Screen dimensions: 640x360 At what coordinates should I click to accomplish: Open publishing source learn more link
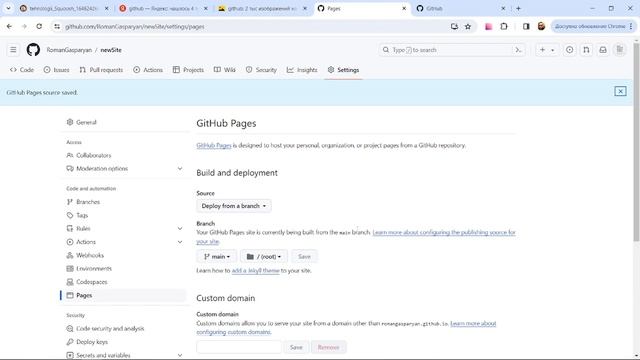tap(444, 232)
